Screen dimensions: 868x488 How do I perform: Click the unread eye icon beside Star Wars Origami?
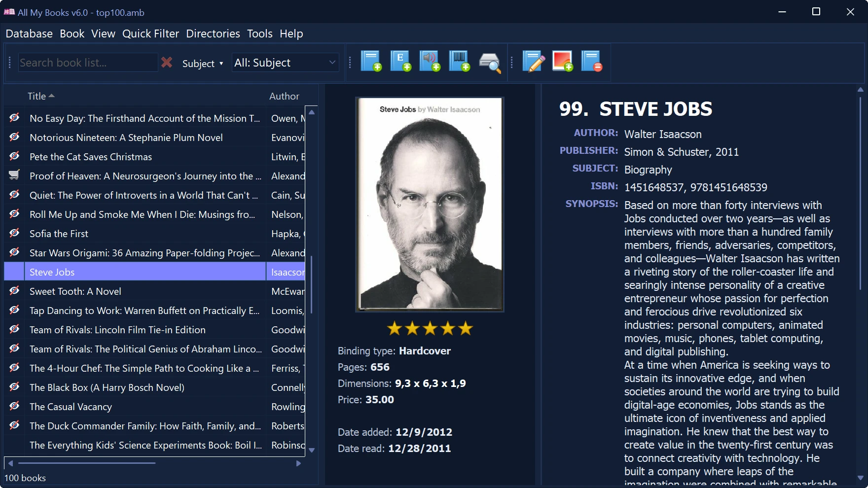point(14,252)
